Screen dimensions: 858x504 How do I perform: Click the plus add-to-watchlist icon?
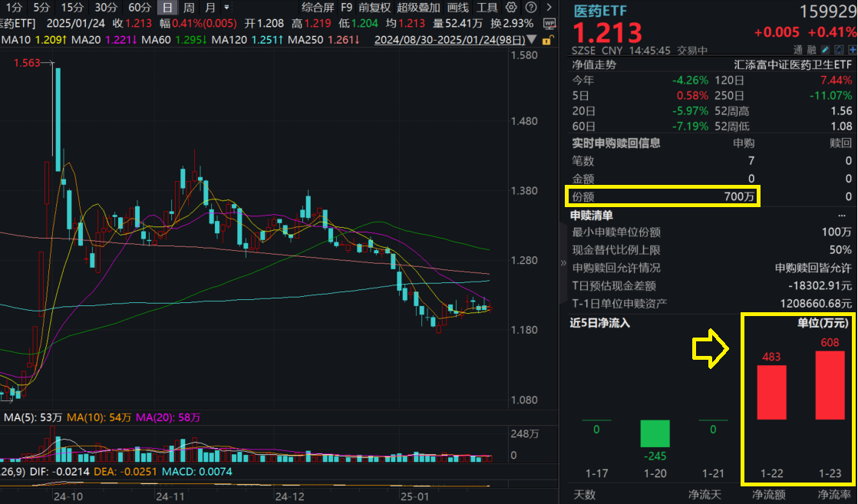click(852, 51)
